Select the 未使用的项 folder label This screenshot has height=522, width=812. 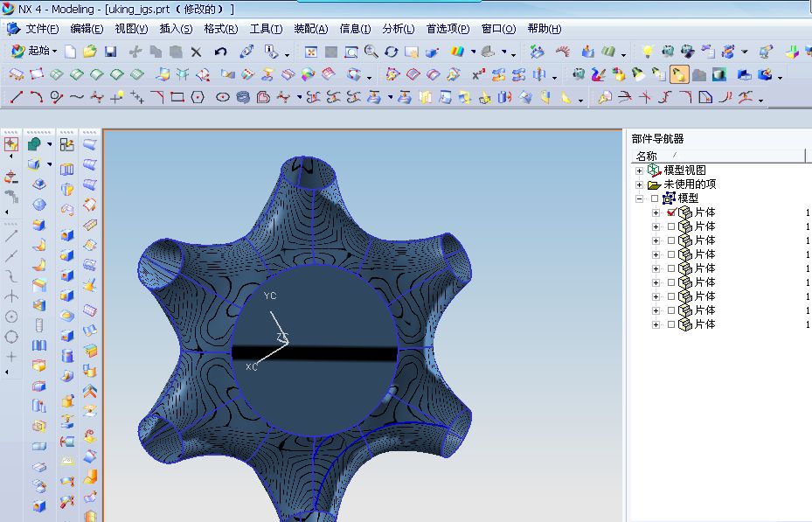[690, 184]
